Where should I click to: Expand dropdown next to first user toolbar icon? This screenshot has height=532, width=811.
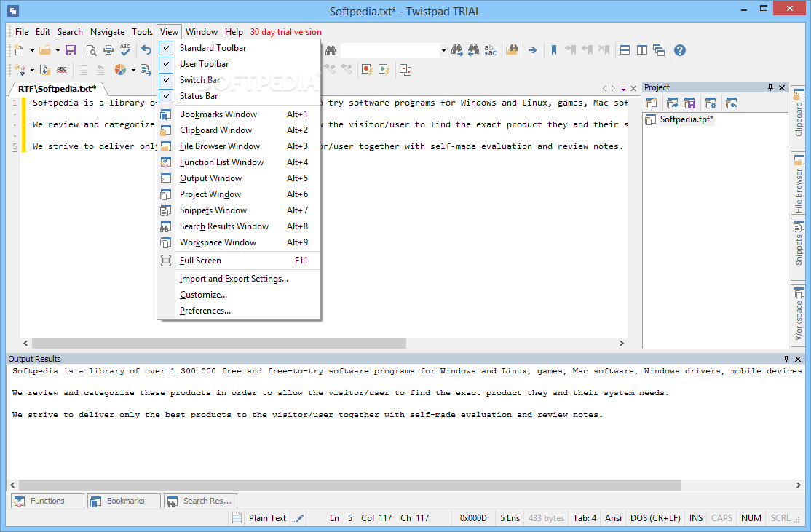click(32, 71)
